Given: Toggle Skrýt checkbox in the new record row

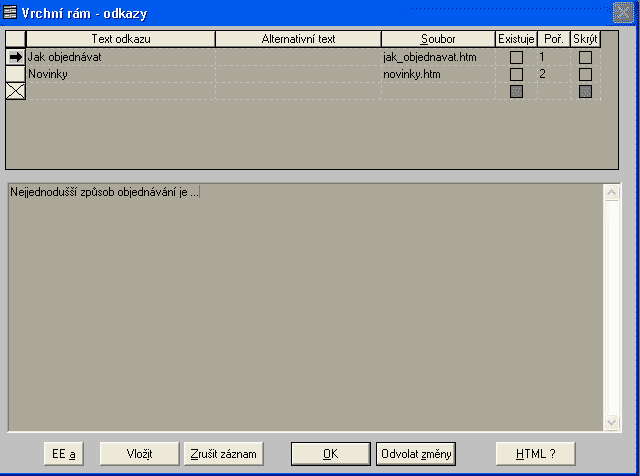Looking at the screenshot, I should point(585,91).
